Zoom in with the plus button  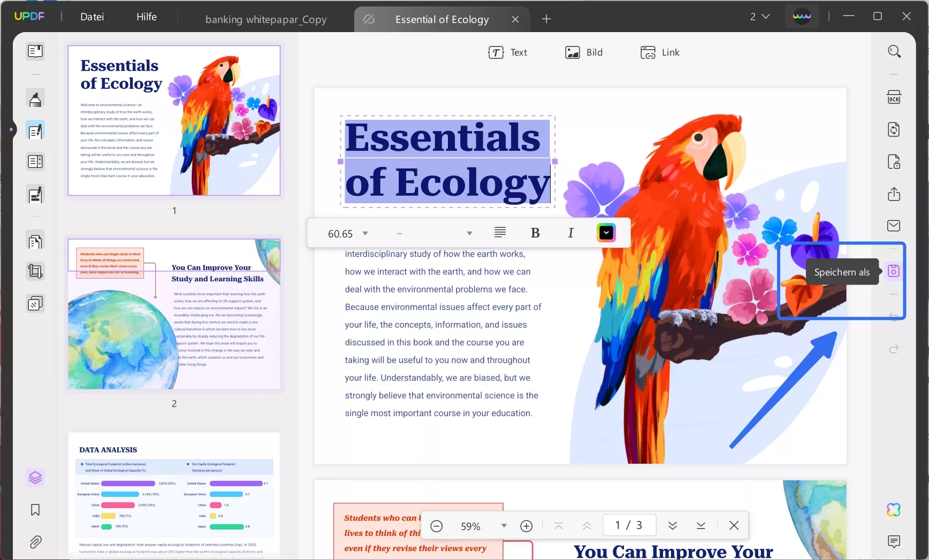click(527, 526)
